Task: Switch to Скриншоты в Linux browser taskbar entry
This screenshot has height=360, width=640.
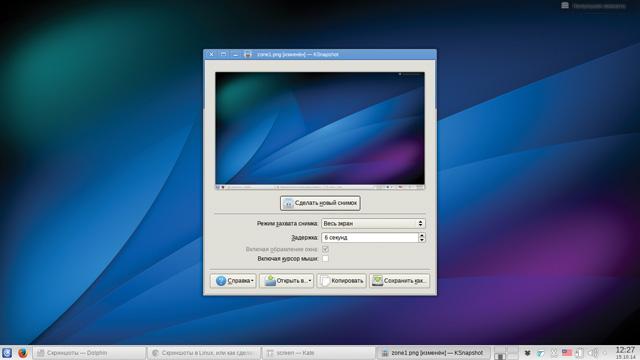Action: 204,353
